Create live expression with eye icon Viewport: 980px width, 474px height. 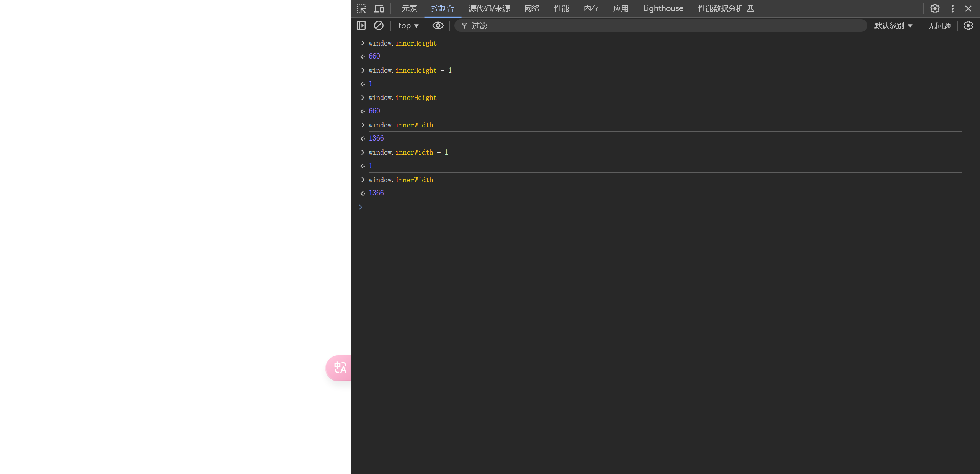point(438,26)
